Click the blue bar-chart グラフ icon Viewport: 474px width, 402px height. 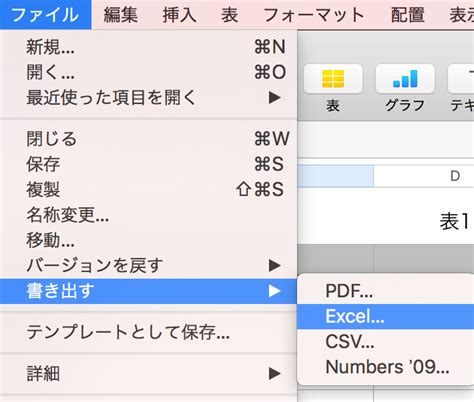coord(405,79)
